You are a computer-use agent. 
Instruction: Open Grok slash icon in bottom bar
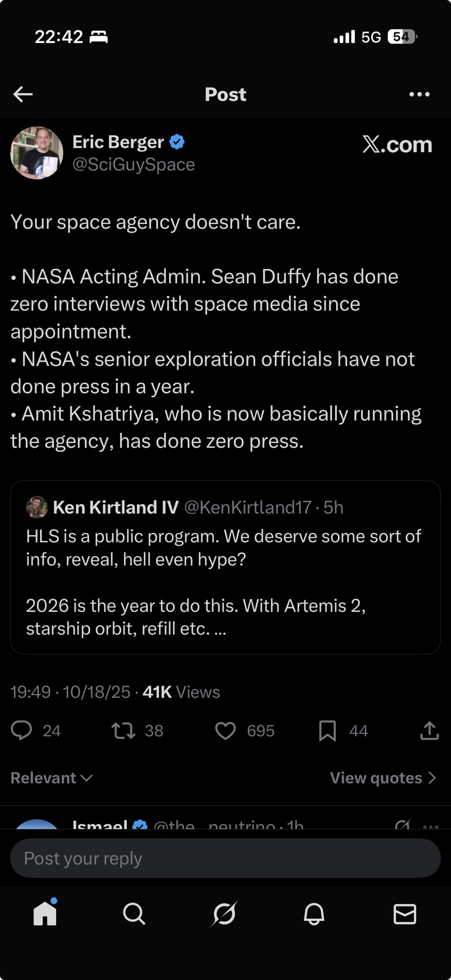pyautogui.click(x=224, y=914)
